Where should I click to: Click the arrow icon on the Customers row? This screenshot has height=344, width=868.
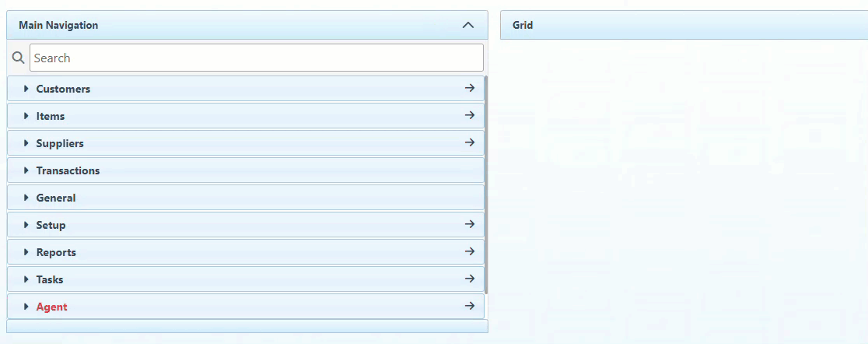tap(469, 89)
